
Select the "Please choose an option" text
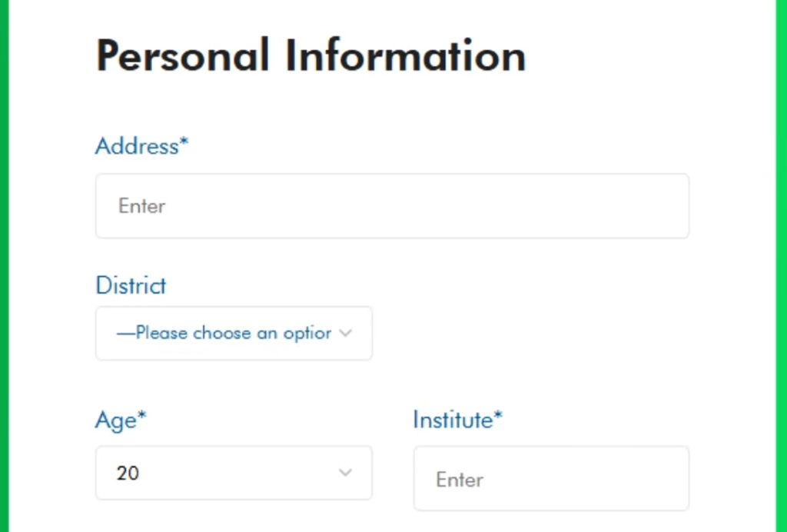coord(224,334)
